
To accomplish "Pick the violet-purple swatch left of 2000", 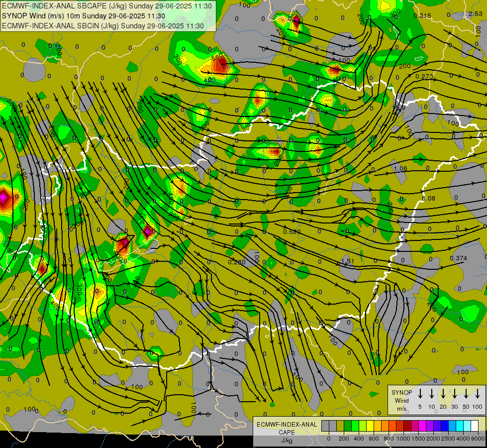I will pos(430,426).
